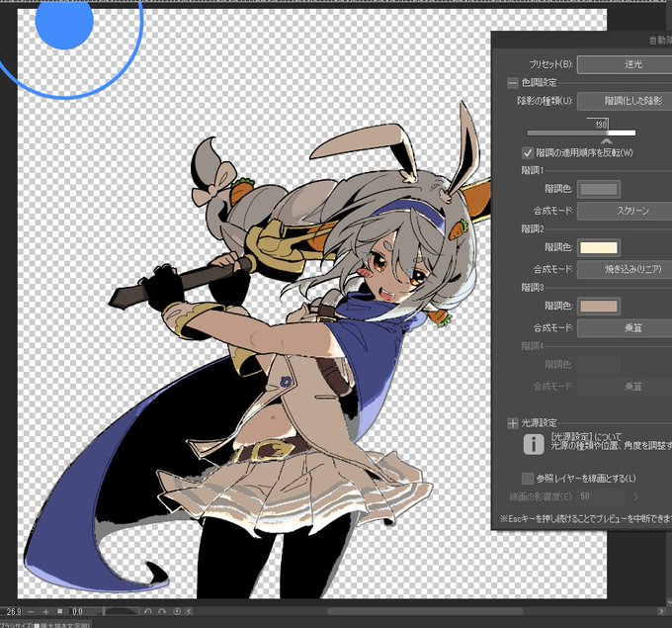
Task: Expand the 光源設定 section
Action: (513, 423)
